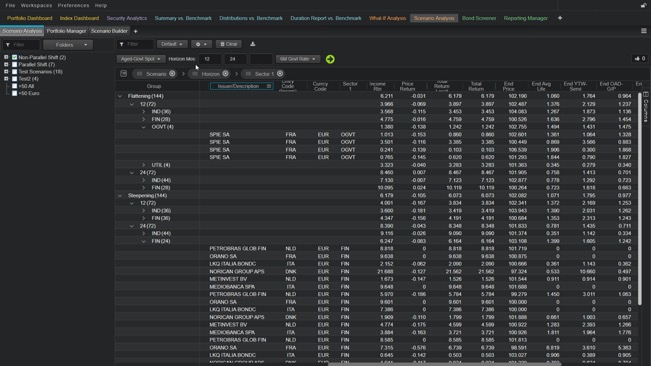The width and height of the screenshot is (651, 366).
Task: Click drag handle of Horizon chip
Action: click(195, 74)
